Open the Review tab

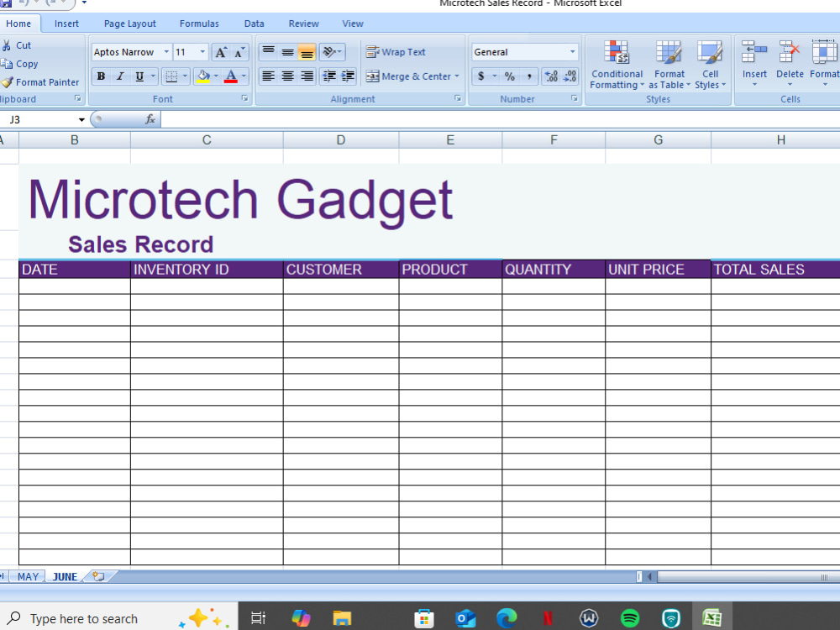[304, 24]
